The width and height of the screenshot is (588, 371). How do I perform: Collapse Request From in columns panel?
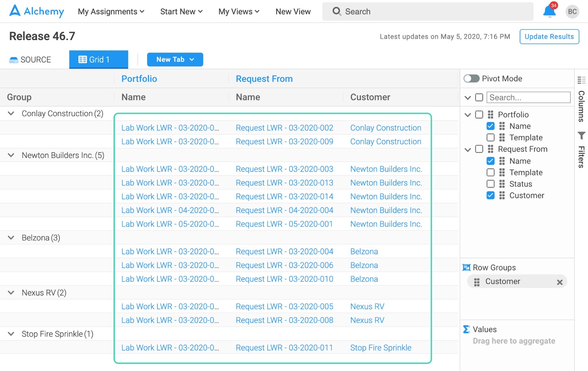(467, 149)
